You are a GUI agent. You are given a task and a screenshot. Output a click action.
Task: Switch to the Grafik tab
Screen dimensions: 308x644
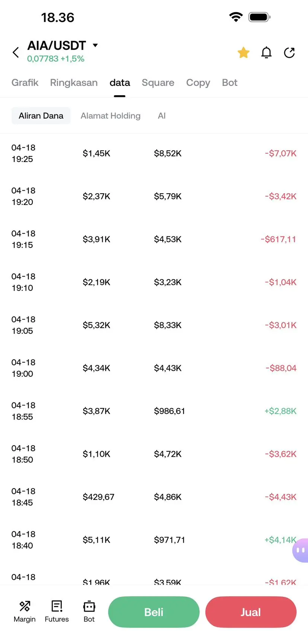tap(25, 82)
